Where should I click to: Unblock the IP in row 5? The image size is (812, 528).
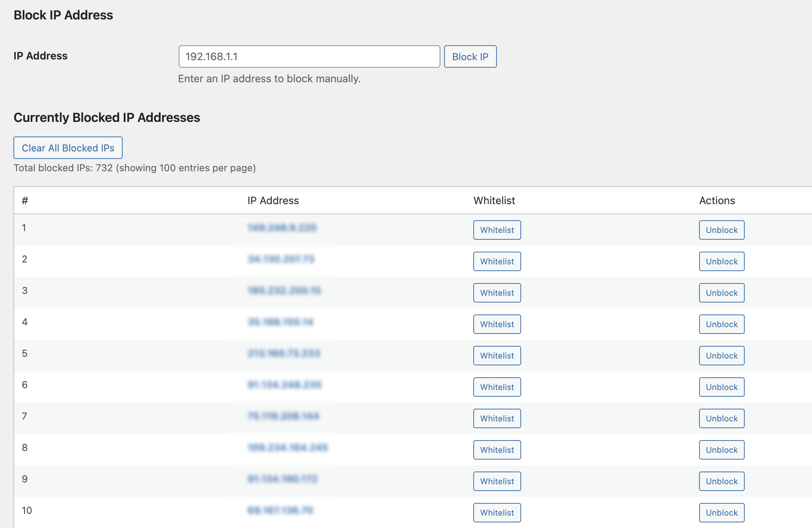coord(722,356)
